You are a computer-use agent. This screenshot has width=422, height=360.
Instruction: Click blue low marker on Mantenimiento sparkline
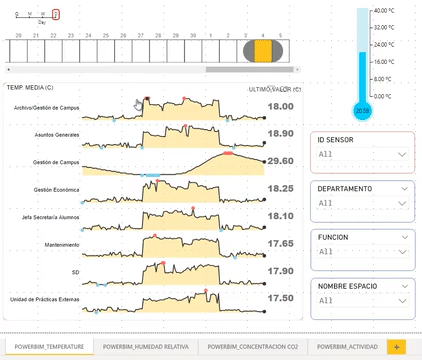point(235,257)
